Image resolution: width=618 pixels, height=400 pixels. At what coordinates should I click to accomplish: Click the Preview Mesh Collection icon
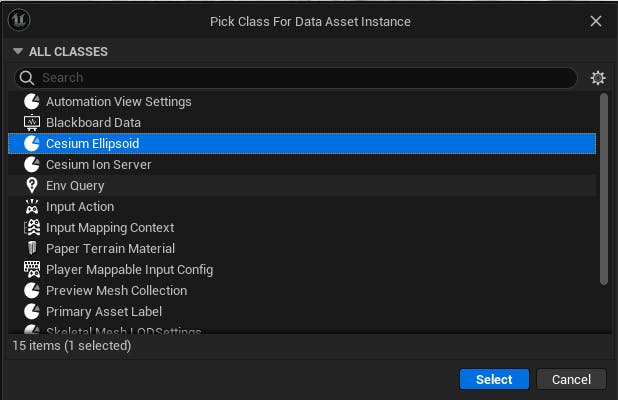(x=32, y=290)
